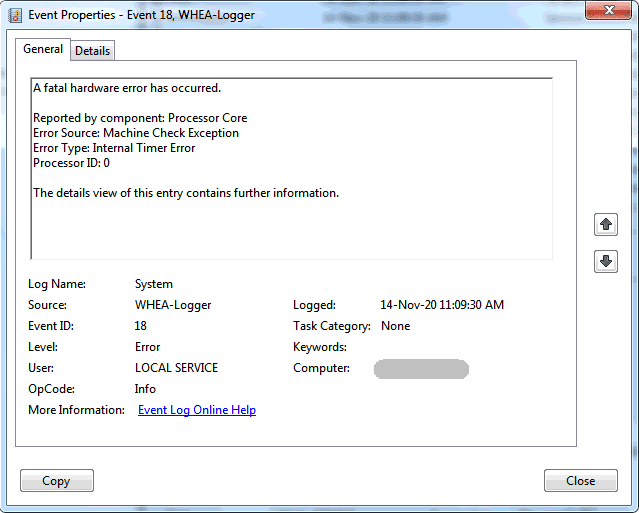Screen dimensions: 639x513
Task: Click the up arrow previous event button
Action: click(606, 225)
